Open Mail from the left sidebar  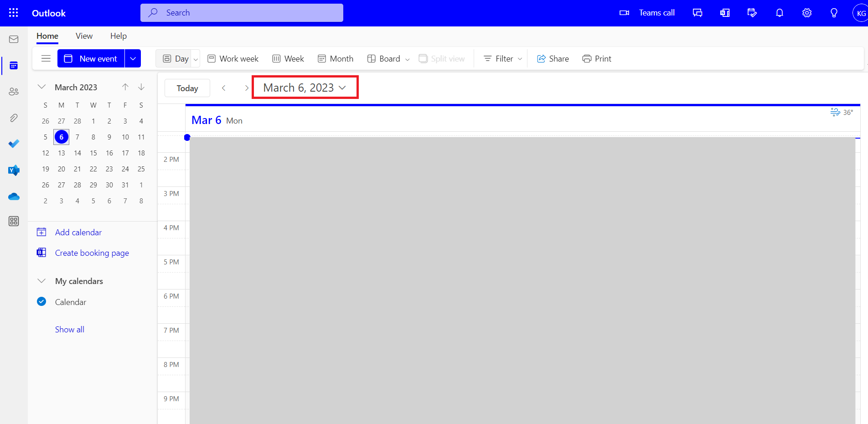tap(14, 39)
